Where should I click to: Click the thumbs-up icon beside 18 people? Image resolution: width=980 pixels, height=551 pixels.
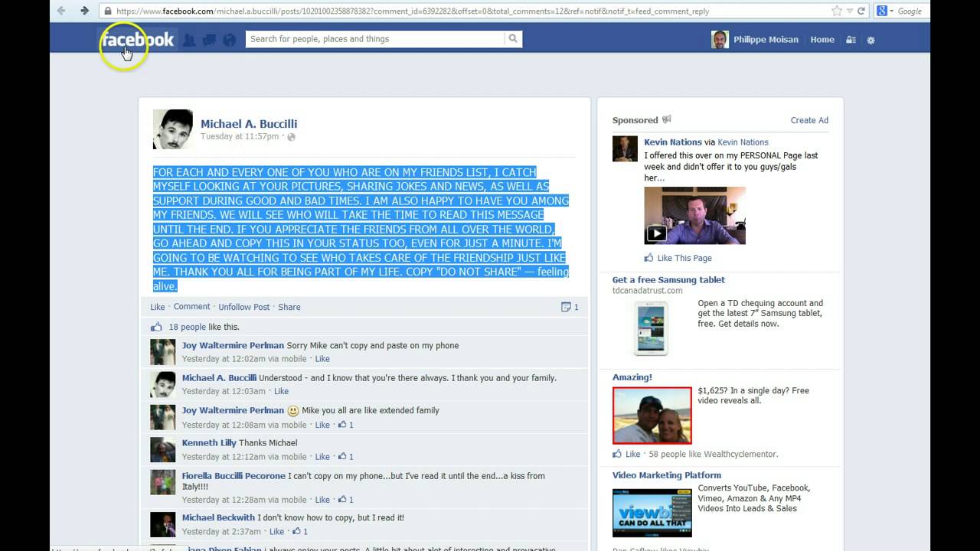157,327
